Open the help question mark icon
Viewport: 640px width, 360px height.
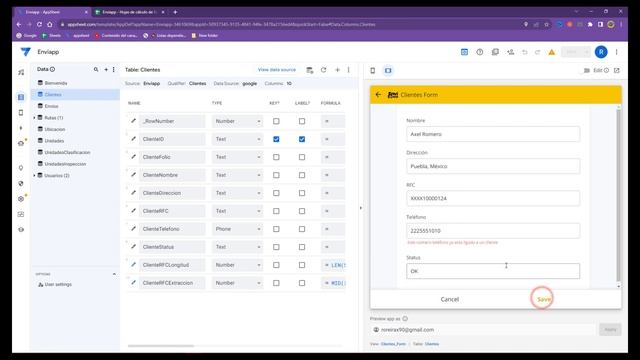pyautogui.click(x=480, y=52)
